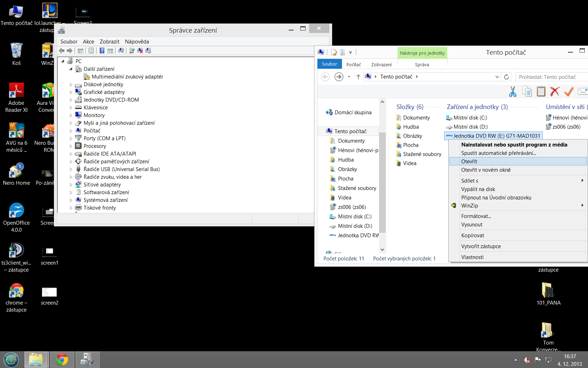Click the Back arrow in Device Manager toolbar
The width and height of the screenshot is (588, 368).
coord(62,51)
